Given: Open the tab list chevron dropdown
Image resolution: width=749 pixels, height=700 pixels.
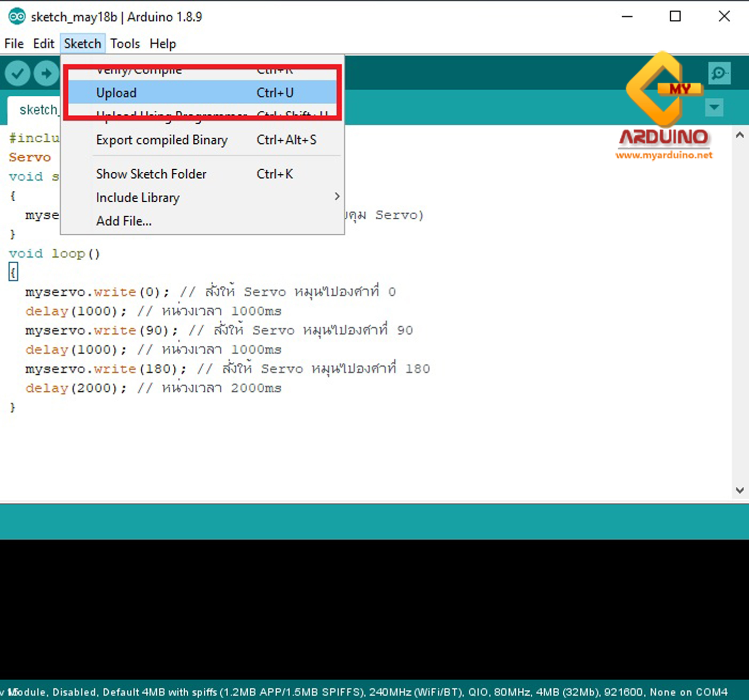Looking at the screenshot, I should [714, 107].
